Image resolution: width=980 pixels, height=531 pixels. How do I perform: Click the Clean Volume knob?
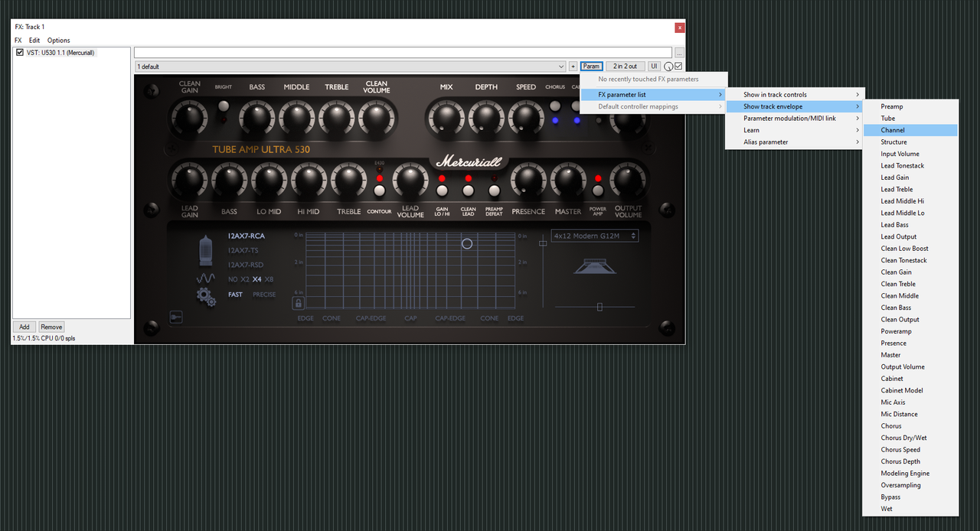tap(377, 117)
